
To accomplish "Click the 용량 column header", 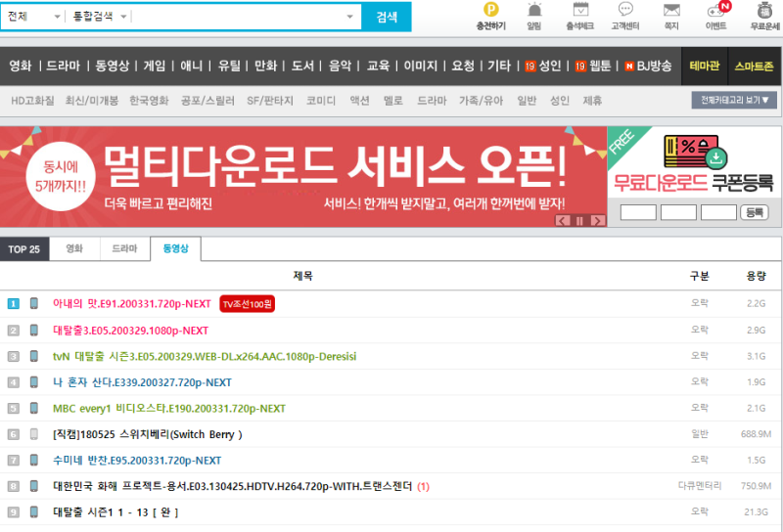I will pyautogui.click(x=756, y=276).
